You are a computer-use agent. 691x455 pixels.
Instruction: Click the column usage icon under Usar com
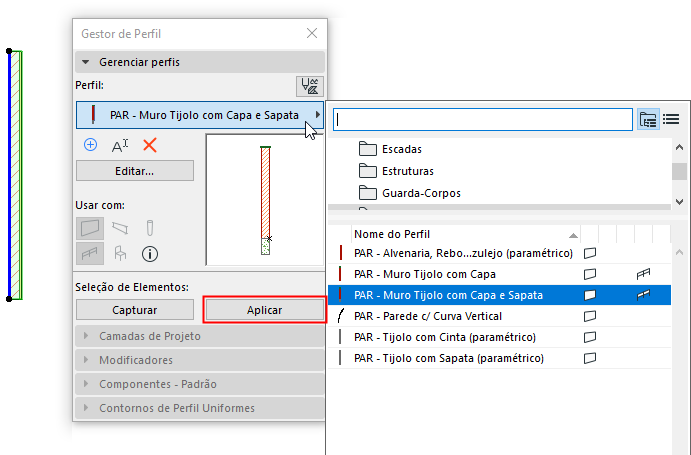point(150,228)
